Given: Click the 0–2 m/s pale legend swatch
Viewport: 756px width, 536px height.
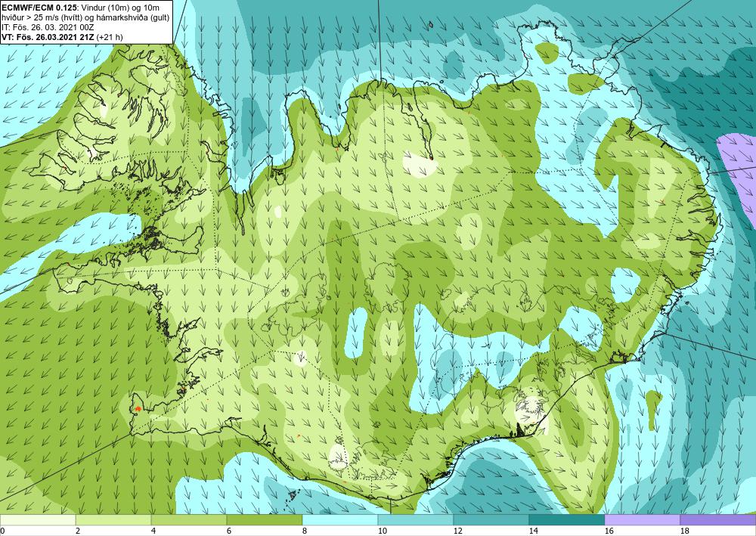Looking at the screenshot, I should 38,519.
